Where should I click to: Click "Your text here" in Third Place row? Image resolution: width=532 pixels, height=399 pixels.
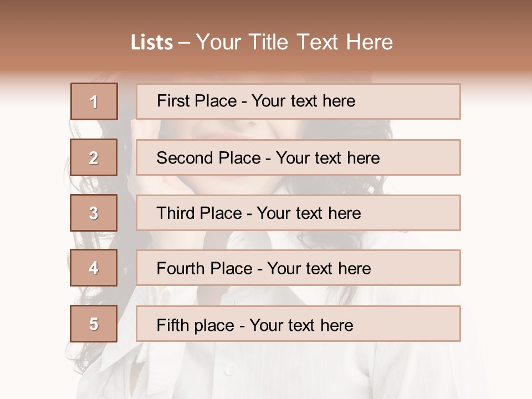pyautogui.click(x=309, y=213)
